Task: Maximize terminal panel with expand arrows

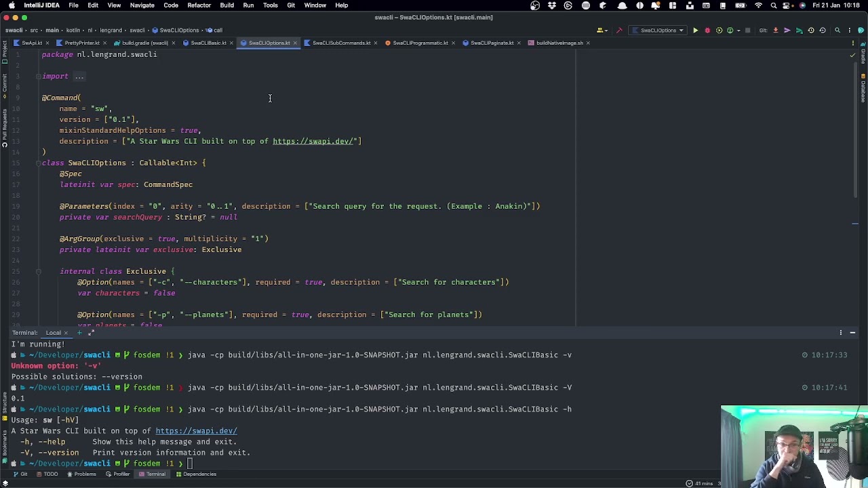Action: (91, 333)
